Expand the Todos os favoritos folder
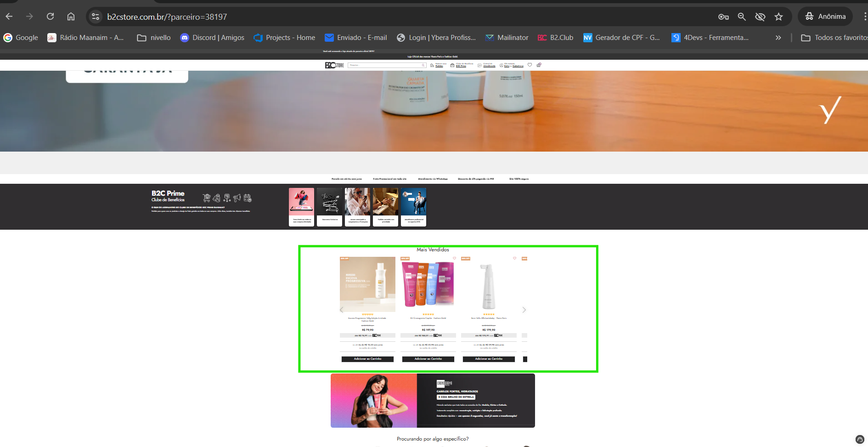 (x=834, y=38)
